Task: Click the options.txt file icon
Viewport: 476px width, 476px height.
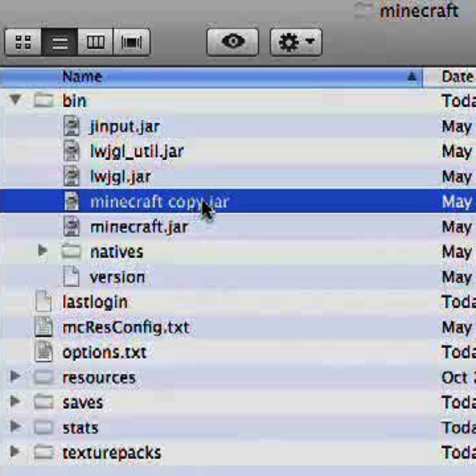Action: (x=44, y=352)
